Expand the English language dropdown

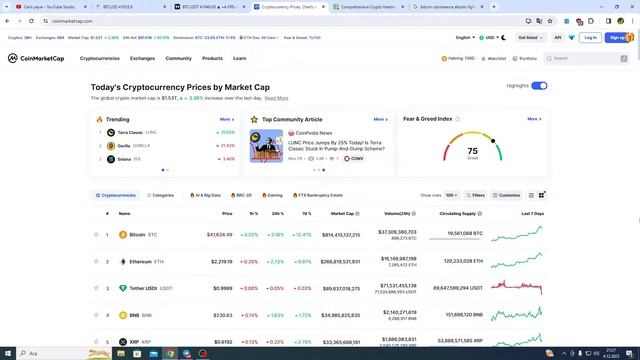click(x=465, y=38)
